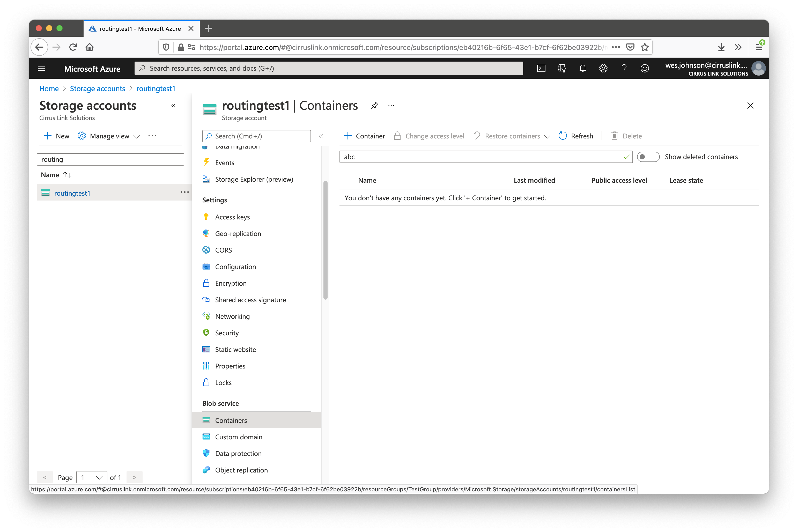The width and height of the screenshot is (798, 532).
Task: Collapse the Storage accounts list panel
Action: coord(173,106)
